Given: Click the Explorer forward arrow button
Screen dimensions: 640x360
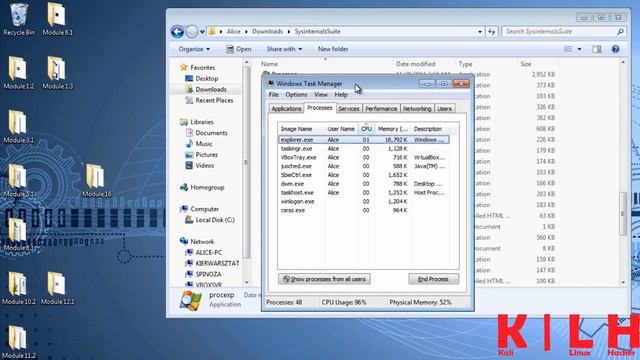Looking at the screenshot, I should [x=191, y=31].
